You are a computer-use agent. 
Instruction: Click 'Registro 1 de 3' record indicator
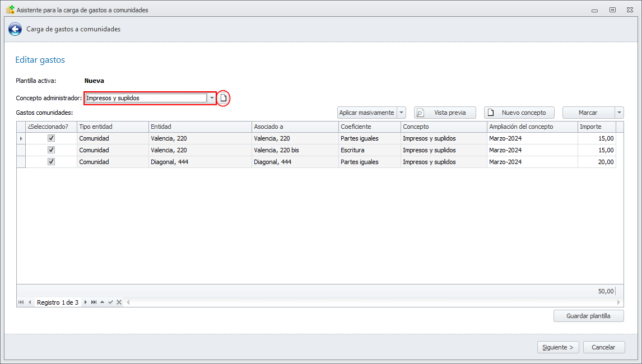(x=58, y=302)
